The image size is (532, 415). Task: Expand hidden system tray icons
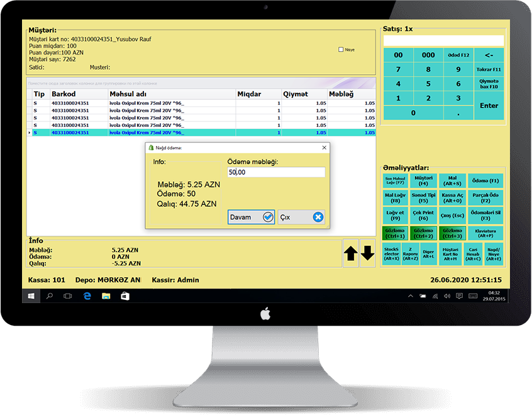click(411, 296)
